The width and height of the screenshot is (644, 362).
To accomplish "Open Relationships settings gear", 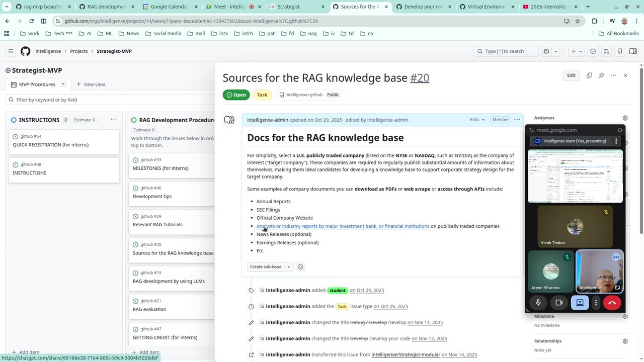I will tap(625, 341).
